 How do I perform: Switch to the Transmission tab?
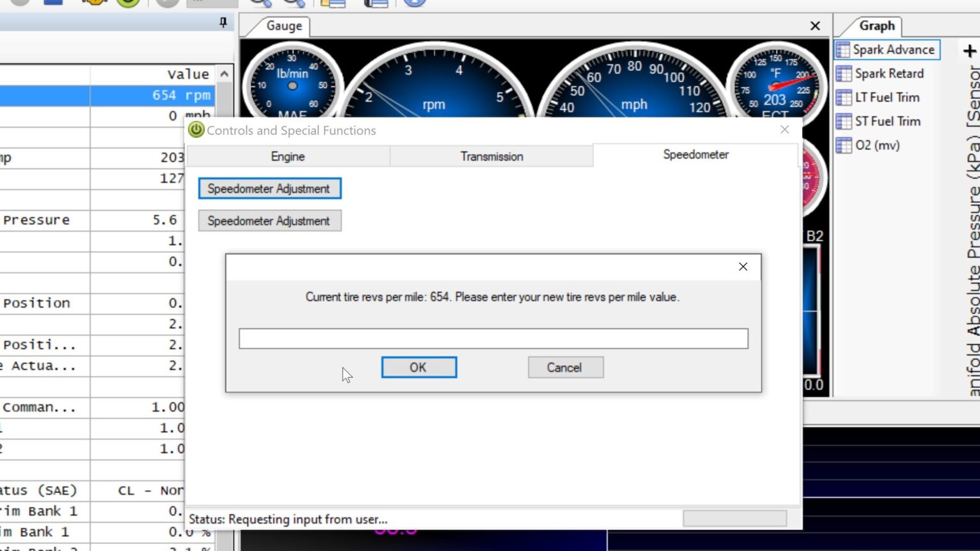pos(491,156)
